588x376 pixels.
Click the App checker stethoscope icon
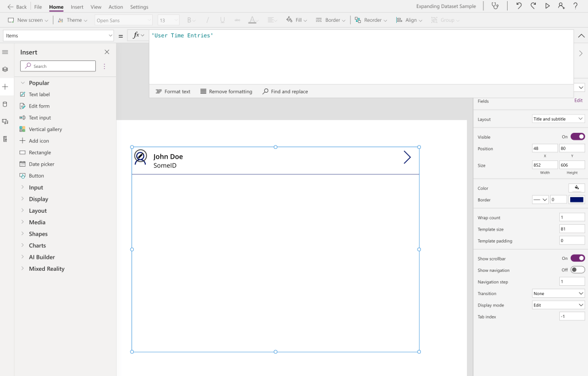495,6
